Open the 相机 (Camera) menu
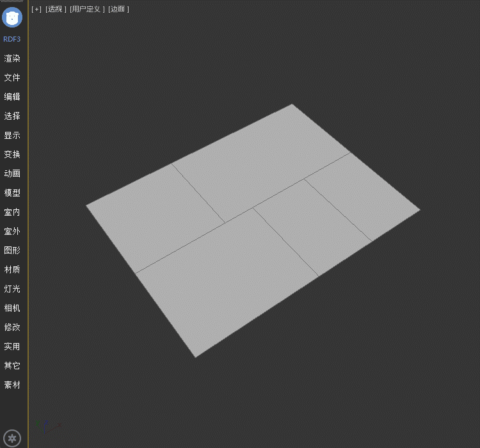Image resolution: width=480 pixels, height=448 pixels. pos(12,308)
